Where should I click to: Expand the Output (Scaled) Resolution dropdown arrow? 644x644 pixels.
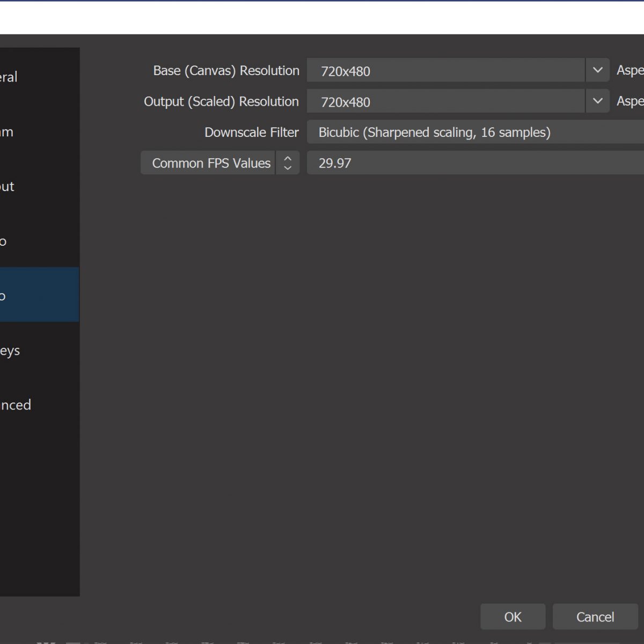(597, 101)
